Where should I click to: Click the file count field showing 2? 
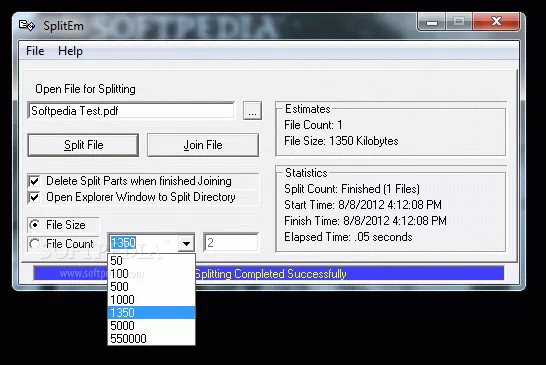tap(231, 242)
